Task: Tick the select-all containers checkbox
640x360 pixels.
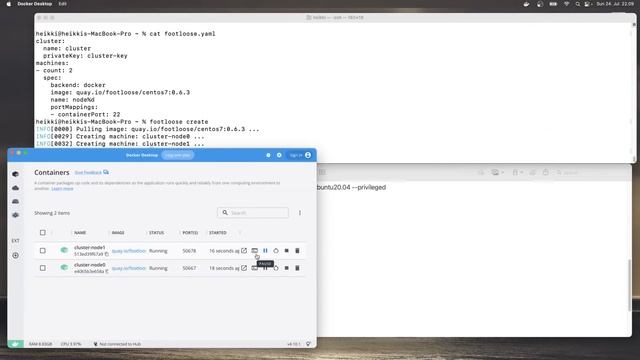Action: pos(42,233)
